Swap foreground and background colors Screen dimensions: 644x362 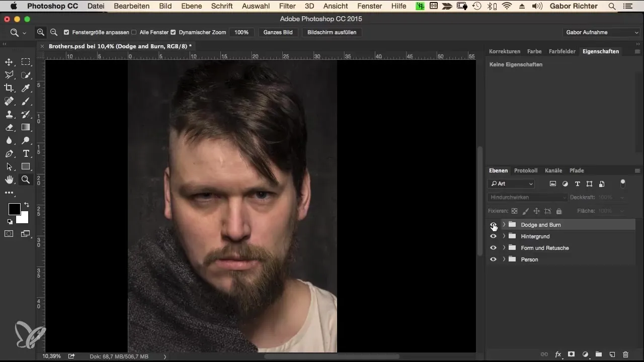coord(26,205)
